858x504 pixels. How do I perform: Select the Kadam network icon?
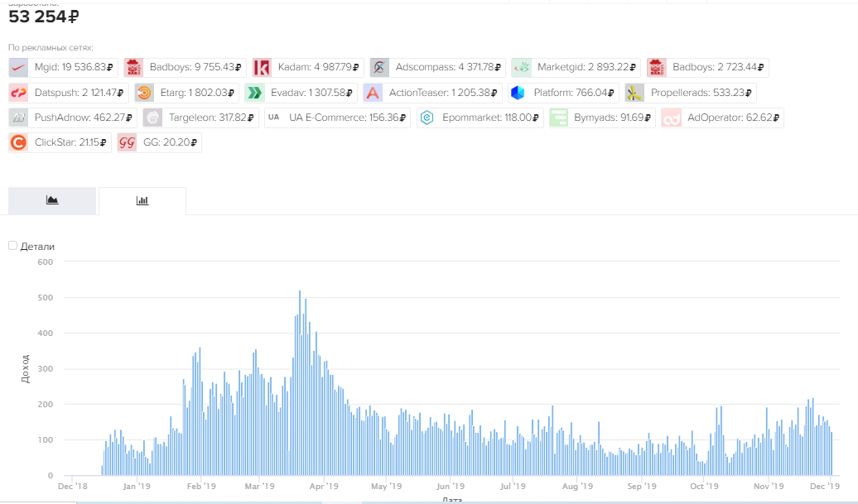coord(262,68)
